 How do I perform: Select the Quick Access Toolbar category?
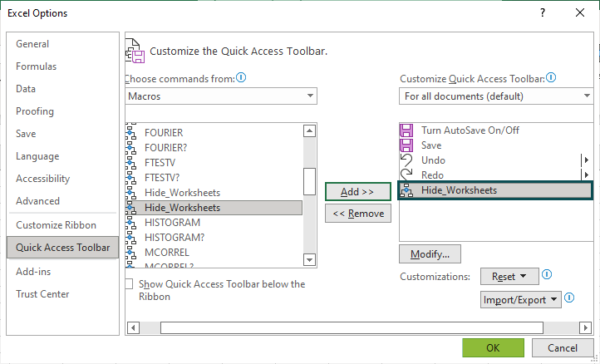coord(63,248)
